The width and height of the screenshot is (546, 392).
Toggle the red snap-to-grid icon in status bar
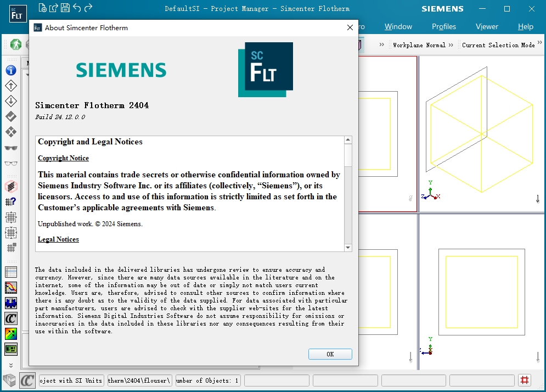tap(525, 380)
